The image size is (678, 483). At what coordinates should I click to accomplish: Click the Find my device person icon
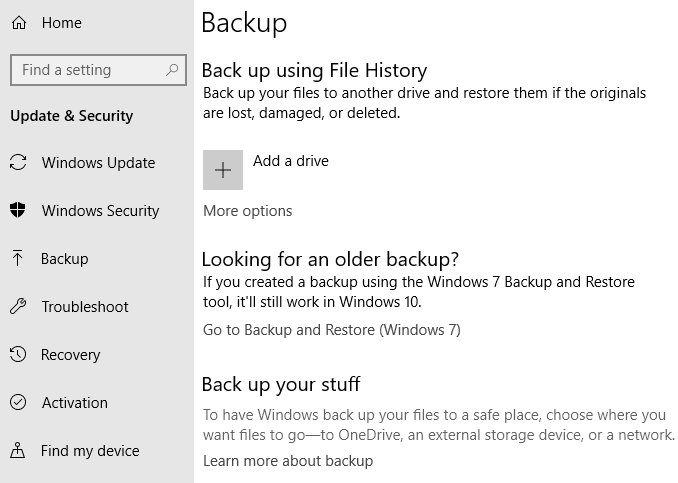click(18, 450)
